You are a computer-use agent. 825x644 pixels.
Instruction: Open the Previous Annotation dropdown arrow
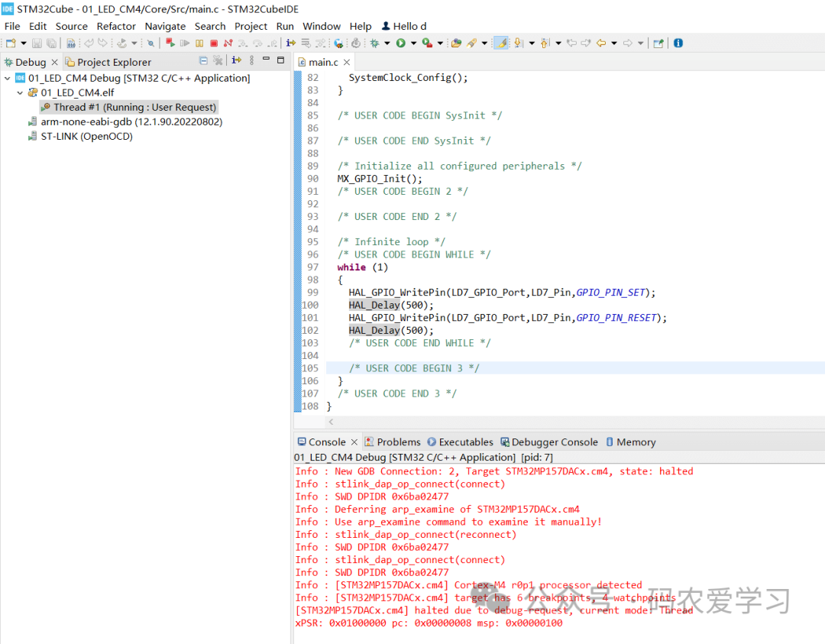coord(558,43)
